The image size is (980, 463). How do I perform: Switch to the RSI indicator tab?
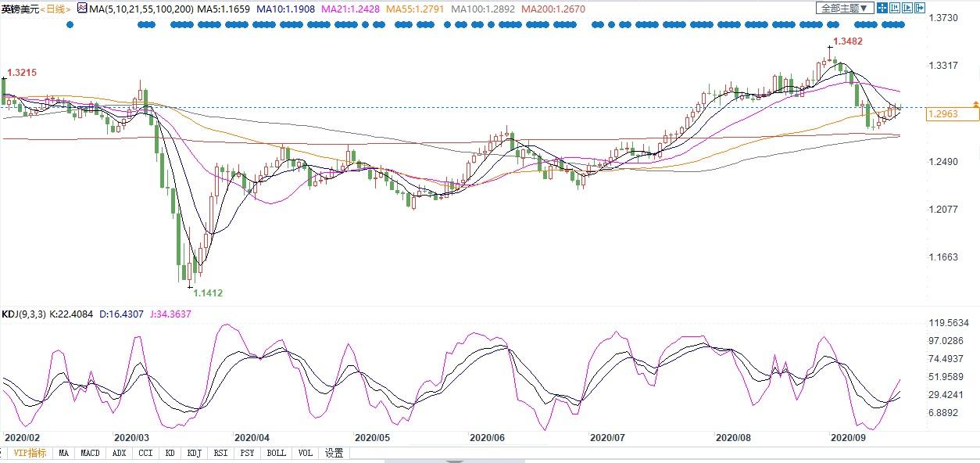point(220,453)
